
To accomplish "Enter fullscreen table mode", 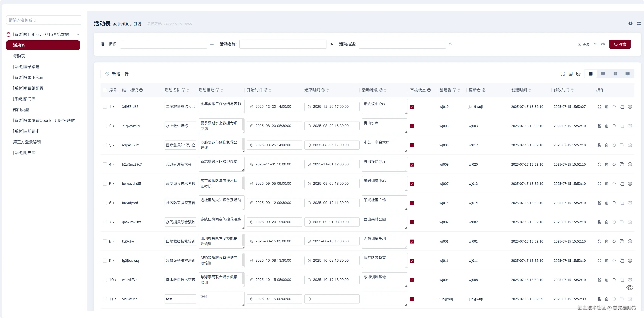I will [563, 74].
